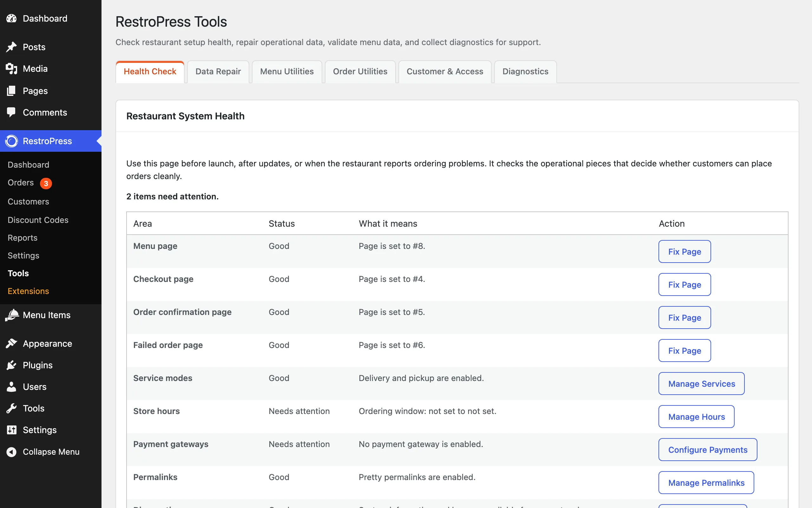Click the Orders count badge showing 3
Viewport: 812px width, 508px height.
(46, 184)
